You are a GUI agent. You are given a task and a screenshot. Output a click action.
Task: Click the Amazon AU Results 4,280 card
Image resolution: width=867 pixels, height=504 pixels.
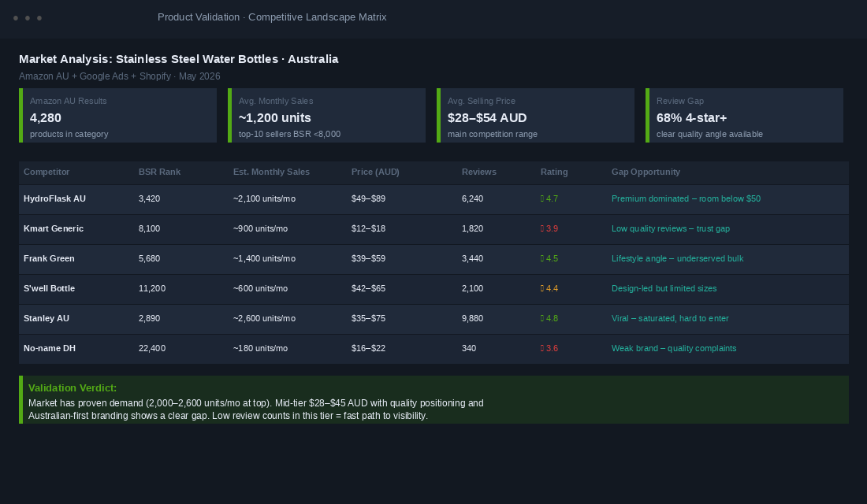[117, 116]
